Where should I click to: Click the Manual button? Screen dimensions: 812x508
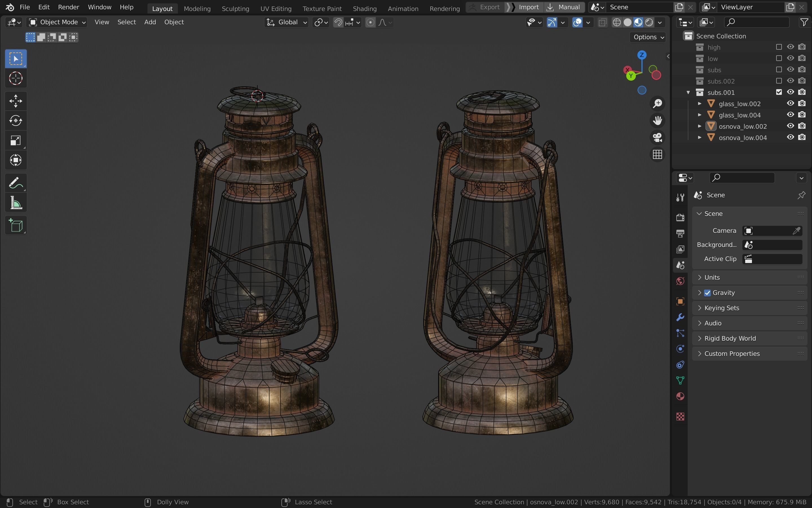pyautogui.click(x=564, y=7)
